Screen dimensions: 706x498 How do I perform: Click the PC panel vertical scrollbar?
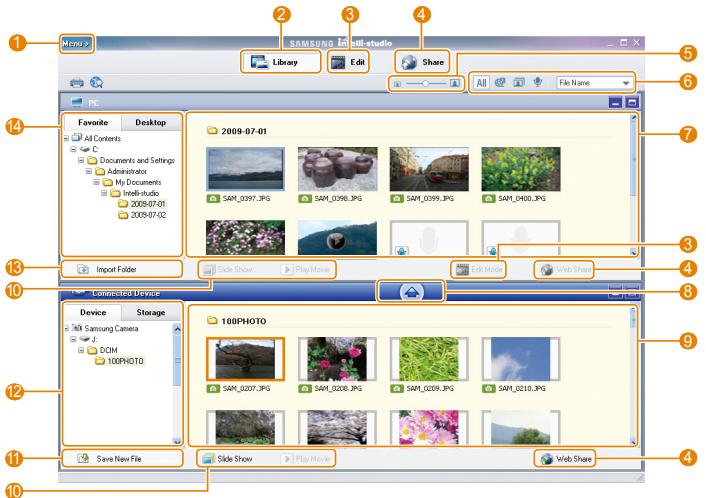click(634, 185)
